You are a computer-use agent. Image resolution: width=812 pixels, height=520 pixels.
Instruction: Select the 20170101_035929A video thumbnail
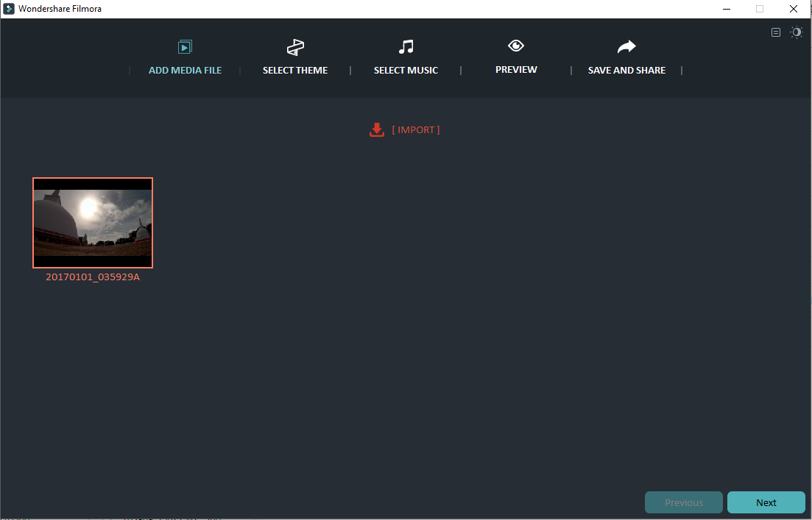92,222
